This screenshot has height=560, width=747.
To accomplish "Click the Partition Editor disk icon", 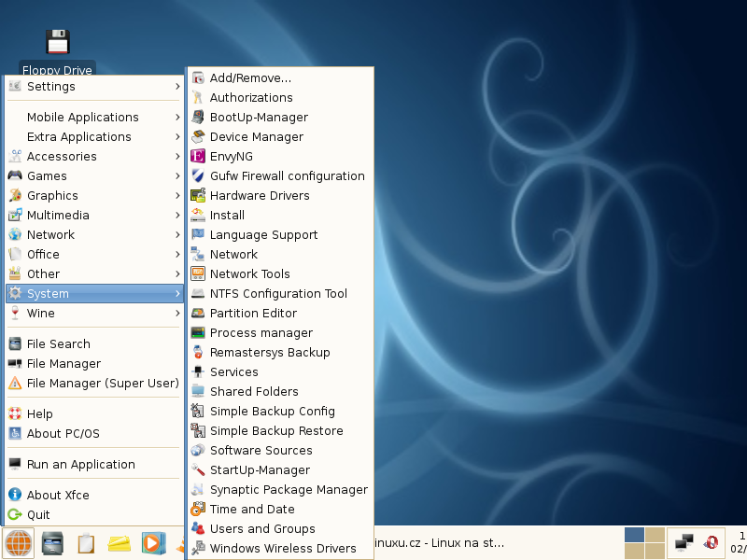I will tap(198, 313).
